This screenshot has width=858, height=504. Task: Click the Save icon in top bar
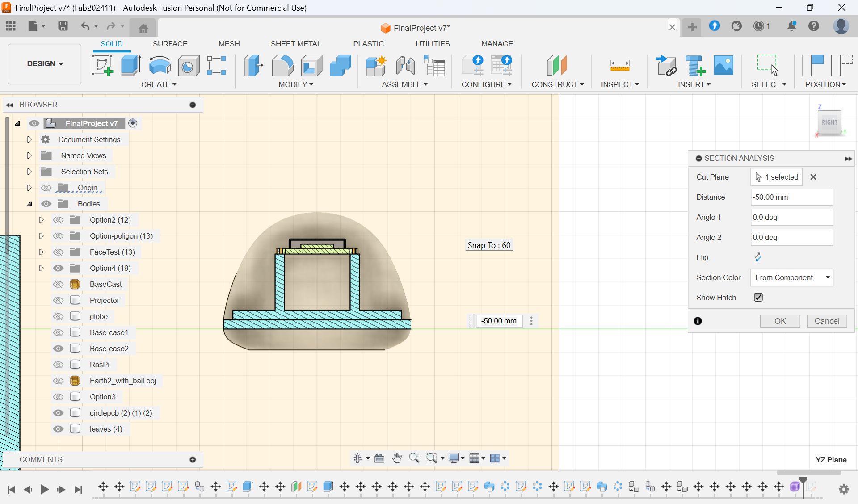[x=63, y=26]
